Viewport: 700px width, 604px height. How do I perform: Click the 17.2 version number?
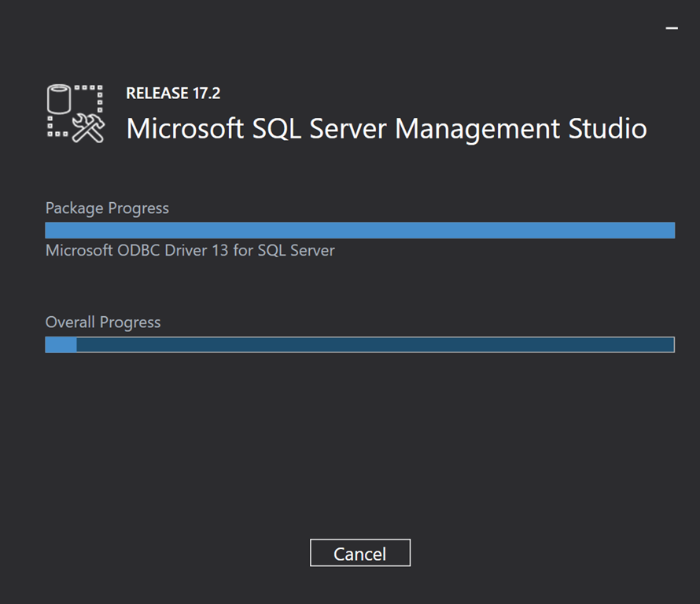[206, 94]
